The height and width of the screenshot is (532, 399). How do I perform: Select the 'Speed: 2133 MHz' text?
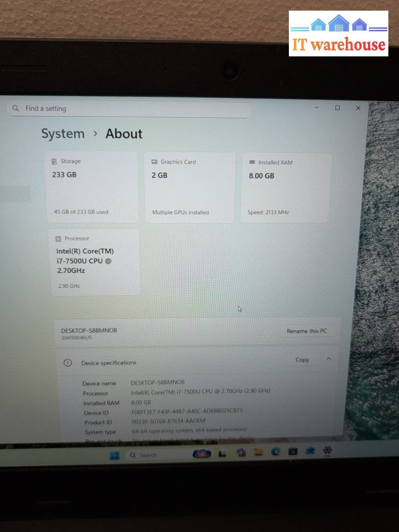pos(268,212)
